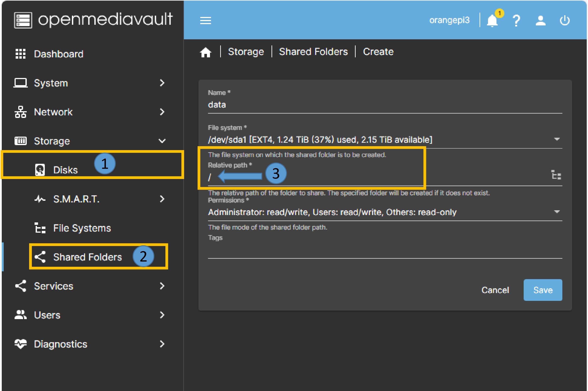Screen dimensions: 588x391
Task: Click the Storage breadcrumb link
Action: point(246,52)
